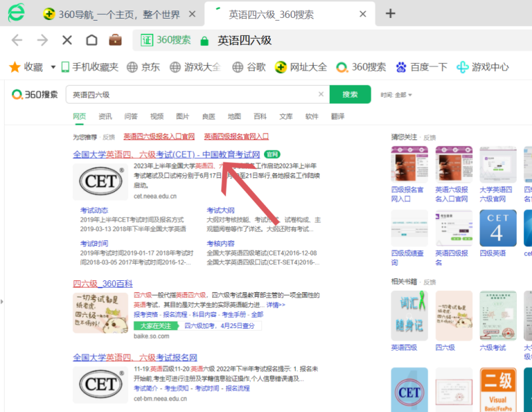The height and width of the screenshot is (412, 532).
Task: Click the CET logo beside cet.neea.edu.cn
Action: tap(101, 182)
